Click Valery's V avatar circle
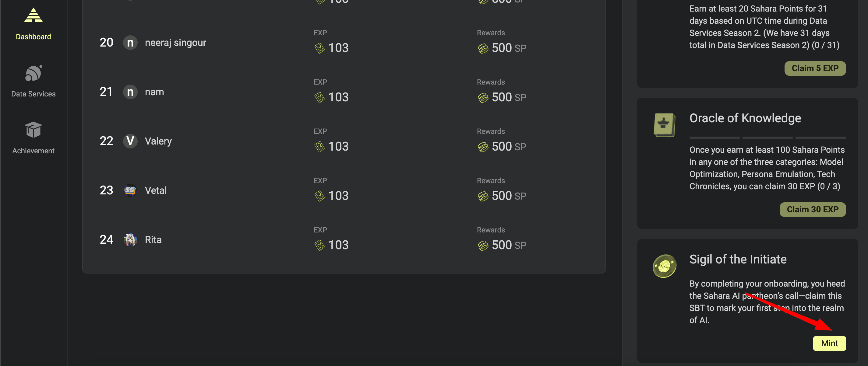 (130, 141)
